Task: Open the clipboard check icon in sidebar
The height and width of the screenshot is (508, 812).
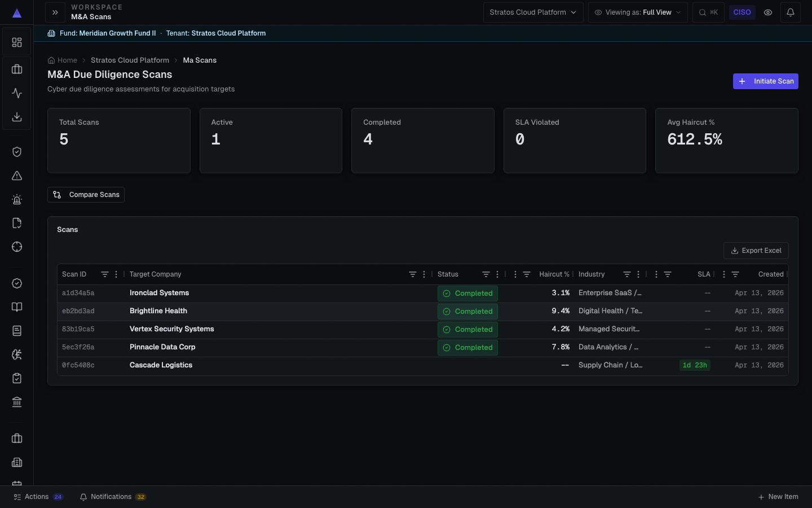Action: [x=17, y=378]
